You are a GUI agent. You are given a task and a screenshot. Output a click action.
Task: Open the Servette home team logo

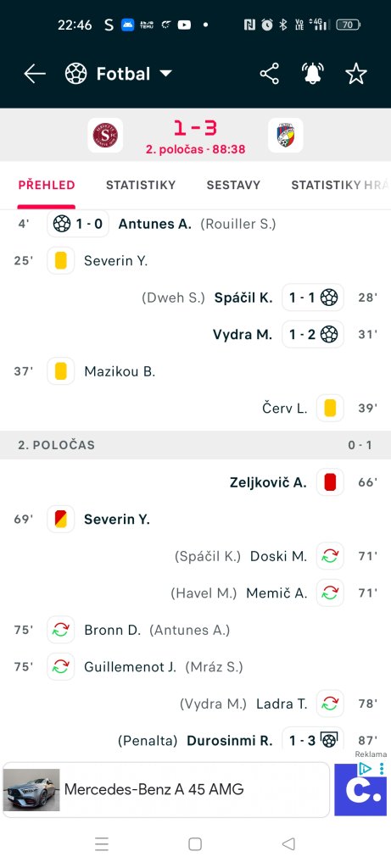coord(105,135)
